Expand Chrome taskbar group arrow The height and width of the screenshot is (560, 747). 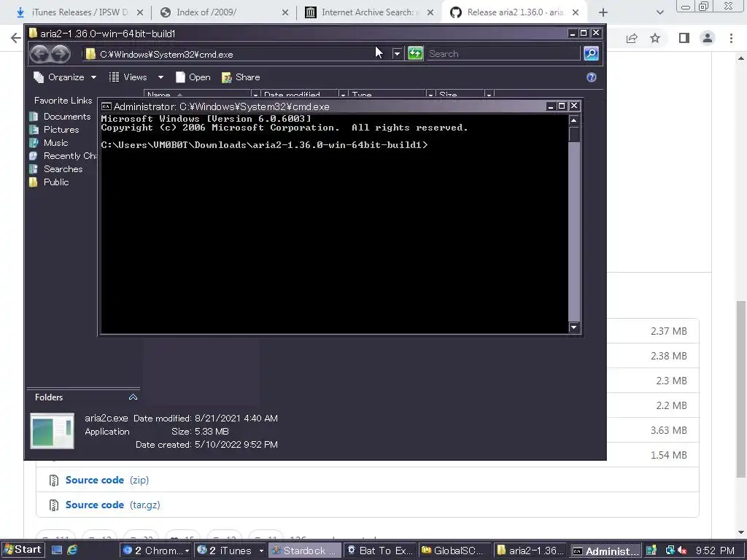[187, 551]
